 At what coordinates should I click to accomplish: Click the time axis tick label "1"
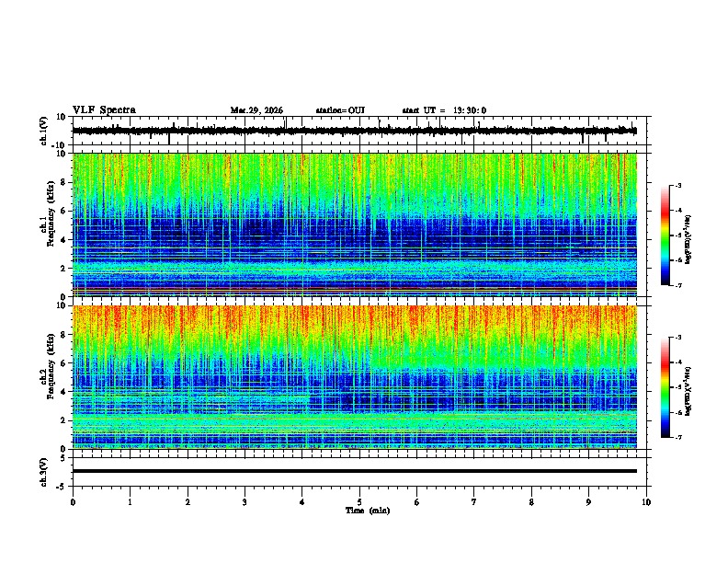pos(130,502)
